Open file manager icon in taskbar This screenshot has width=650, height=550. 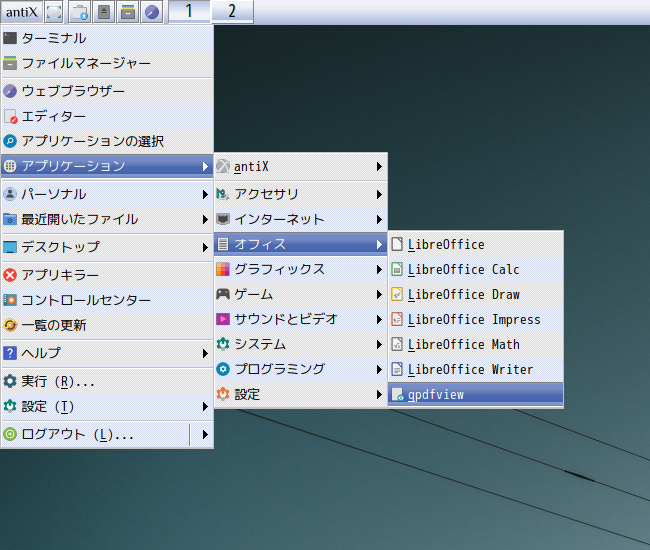click(x=128, y=12)
